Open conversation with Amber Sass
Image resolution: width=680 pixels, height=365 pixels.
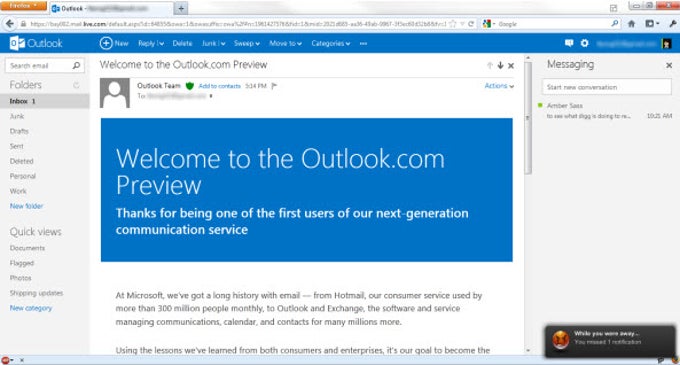pos(605,111)
